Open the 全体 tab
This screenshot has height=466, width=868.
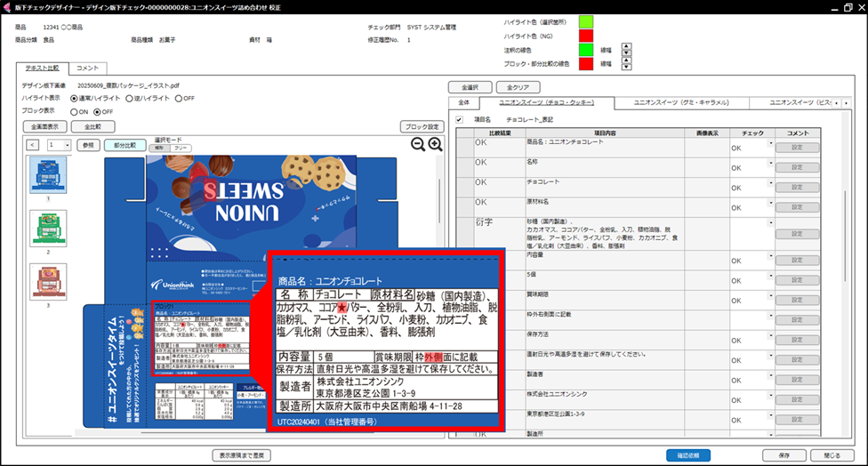[464, 102]
